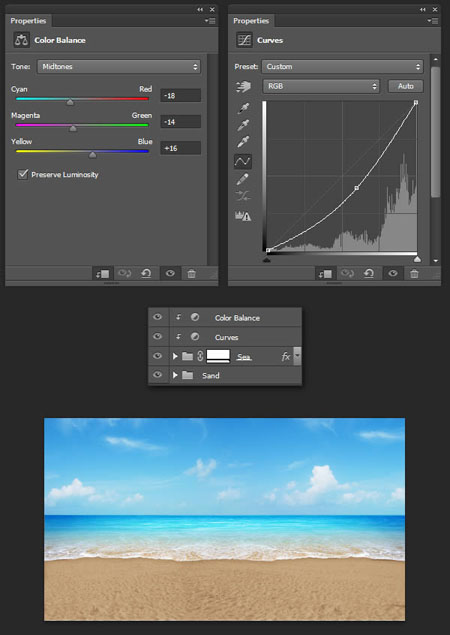
Task: Click the Curves panel vertical scrollbar
Action: 435,132
